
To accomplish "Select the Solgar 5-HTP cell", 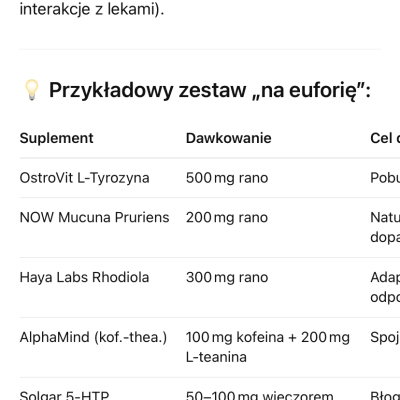I will coord(64,395).
